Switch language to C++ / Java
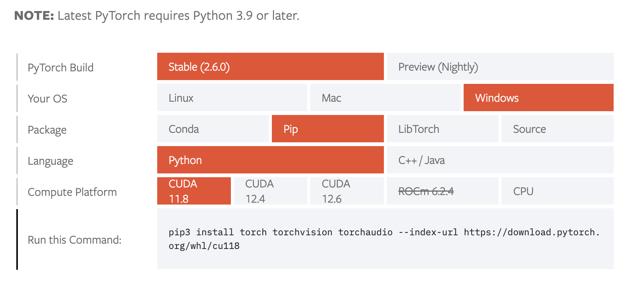Viewport: 644px width, 296px height. pyautogui.click(x=500, y=160)
